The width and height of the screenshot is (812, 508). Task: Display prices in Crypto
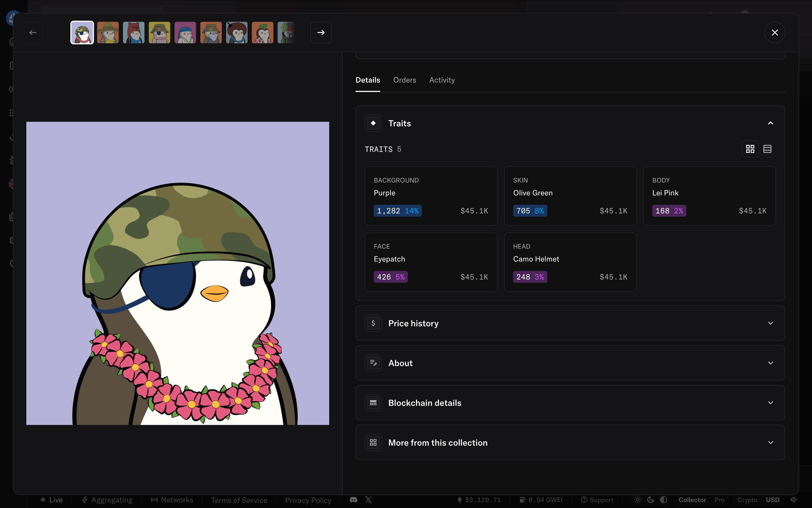[x=747, y=500]
